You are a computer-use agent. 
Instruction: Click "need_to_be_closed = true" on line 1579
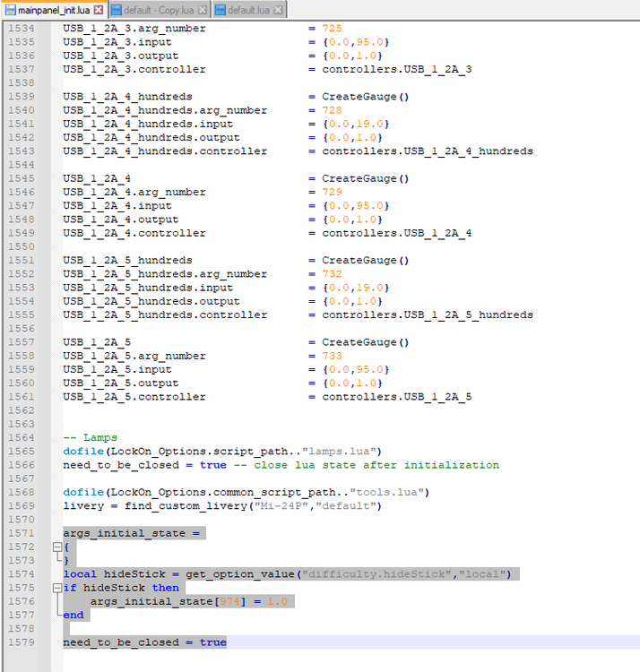(145, 642)
